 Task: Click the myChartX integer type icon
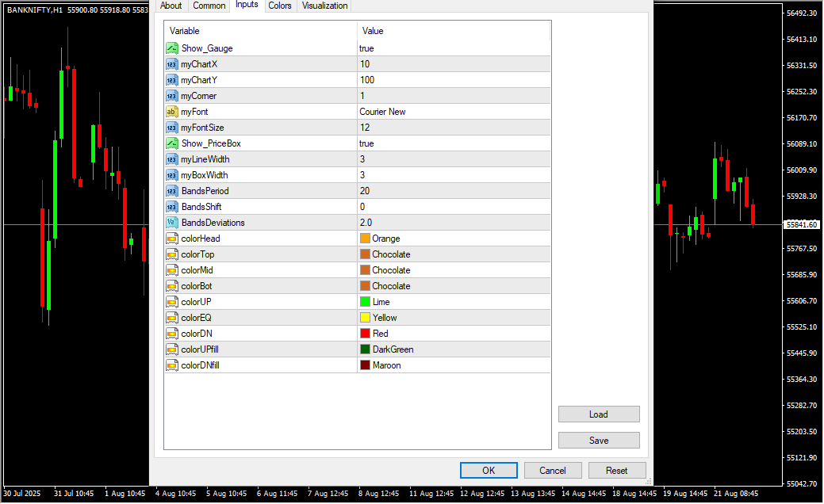click(x=171, y=64)
